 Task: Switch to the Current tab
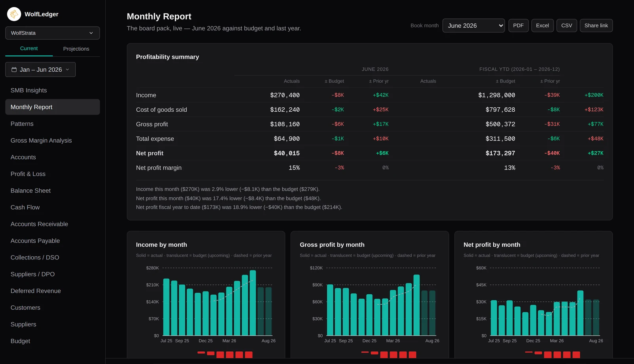pyautogui.click(x=29, y=48)
